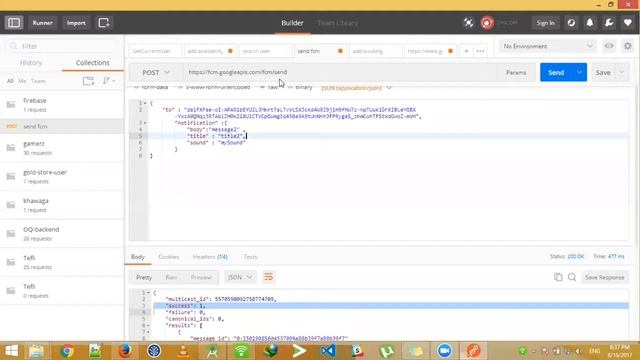Viewport: 640px width, 360px height.
Task: Toggle response line wrap icon
Action: [268, 277]
